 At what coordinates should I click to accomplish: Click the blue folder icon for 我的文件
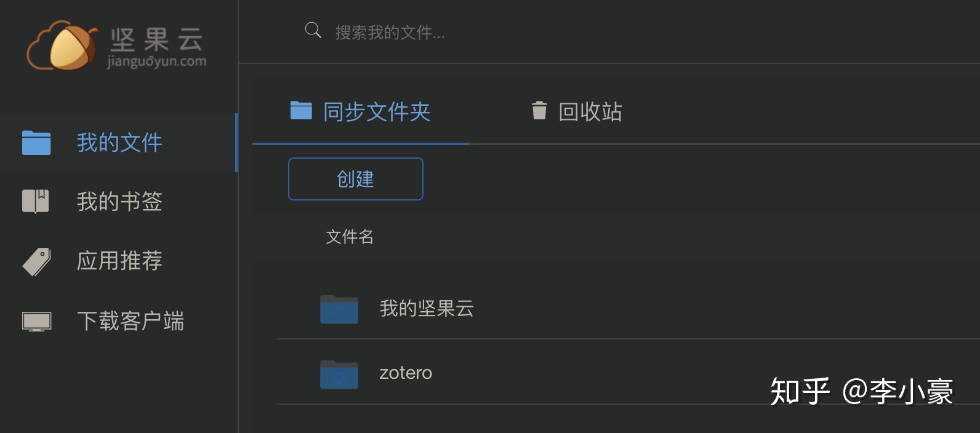pyautogui.click(x=36, y=143)
